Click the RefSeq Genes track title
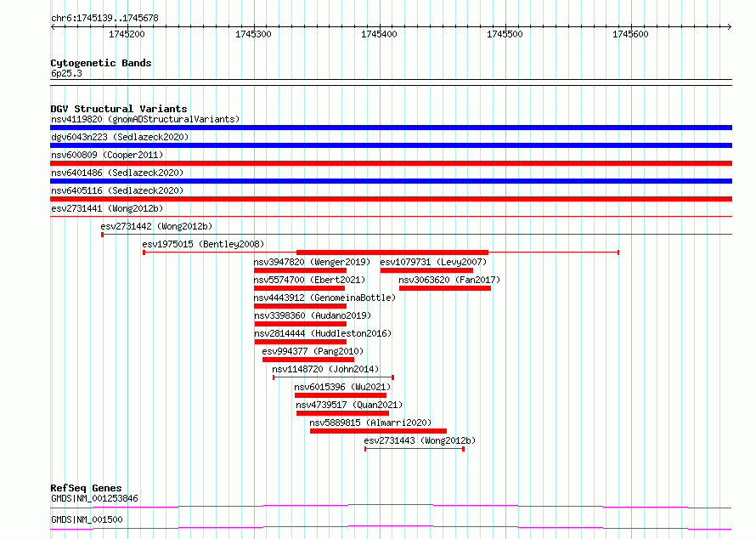Viewport: 756px width, 539px height. tap(86, 488)
